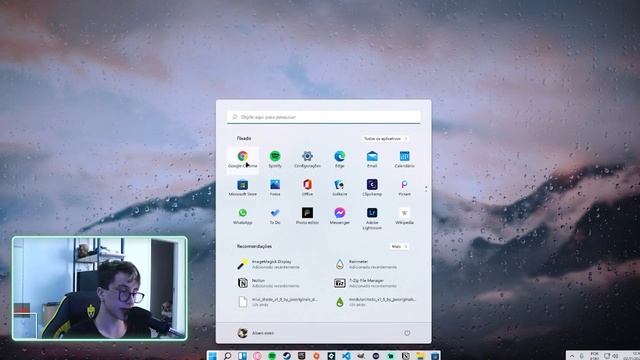Open Spotify green taskbar icon
Viewport: 640px width, 360px height.
(272, 356)
